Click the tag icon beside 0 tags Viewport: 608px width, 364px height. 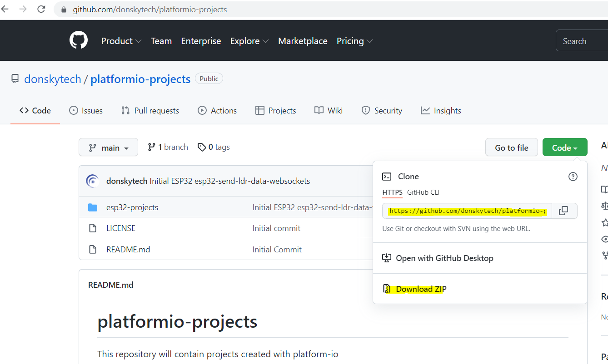[202, 147]
